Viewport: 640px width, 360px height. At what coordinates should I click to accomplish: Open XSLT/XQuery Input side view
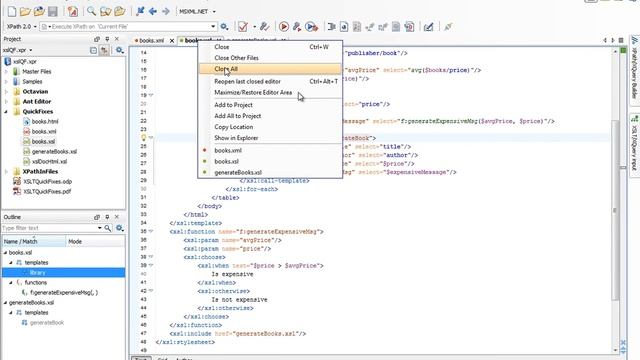635,144
